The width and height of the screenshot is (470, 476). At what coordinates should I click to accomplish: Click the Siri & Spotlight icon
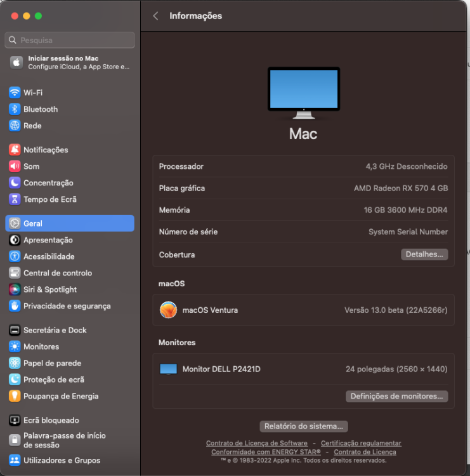click(15, 289)
